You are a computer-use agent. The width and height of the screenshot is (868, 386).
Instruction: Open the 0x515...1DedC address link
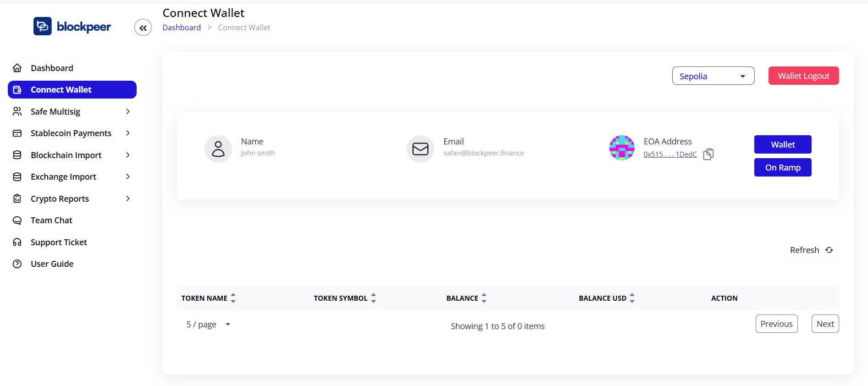point(670,154)
